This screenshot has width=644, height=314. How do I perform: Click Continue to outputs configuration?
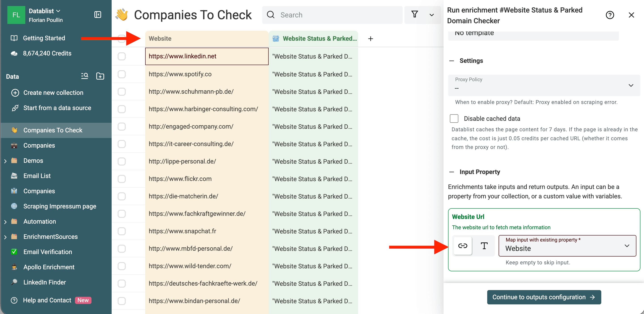tap(544, 297)
